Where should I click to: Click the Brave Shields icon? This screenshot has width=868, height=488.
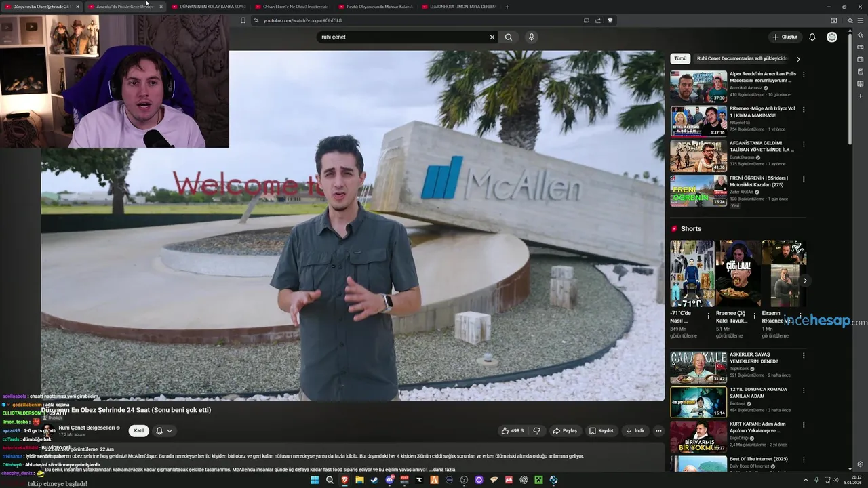(610, 20)
